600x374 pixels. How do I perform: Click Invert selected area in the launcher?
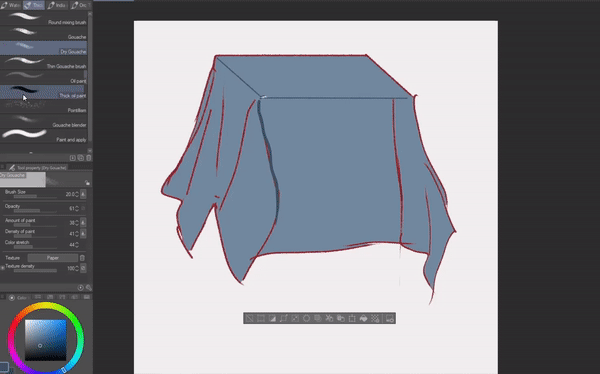click(272, 318)
